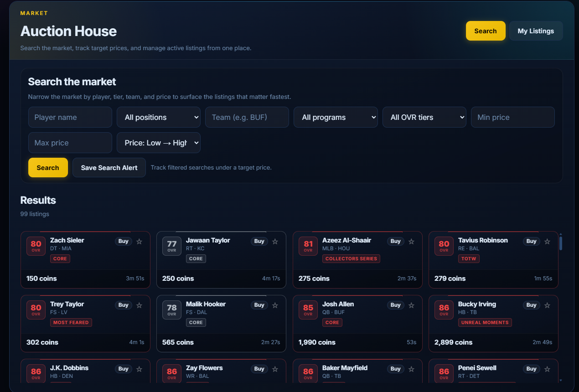Open the Price: Low → High sort dropdown
Viewport: 579px width, 392px height.
[x=159, y=143]
